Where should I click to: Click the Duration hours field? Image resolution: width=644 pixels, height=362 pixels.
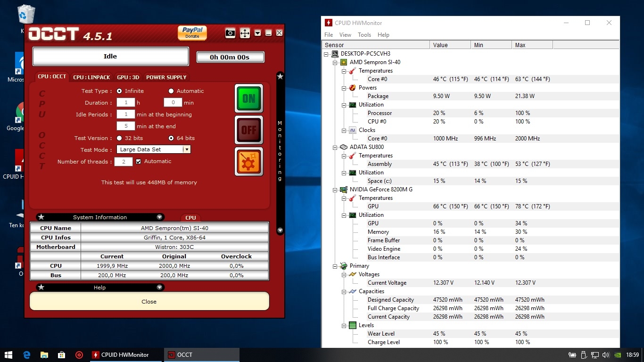[126, 102]
